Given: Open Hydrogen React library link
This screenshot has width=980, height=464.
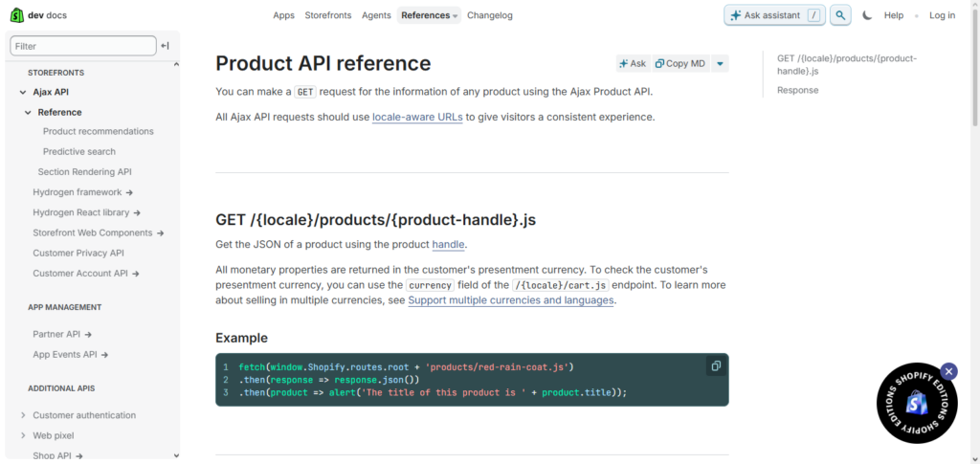Looking at the screenshot, I should pos(87,212).
